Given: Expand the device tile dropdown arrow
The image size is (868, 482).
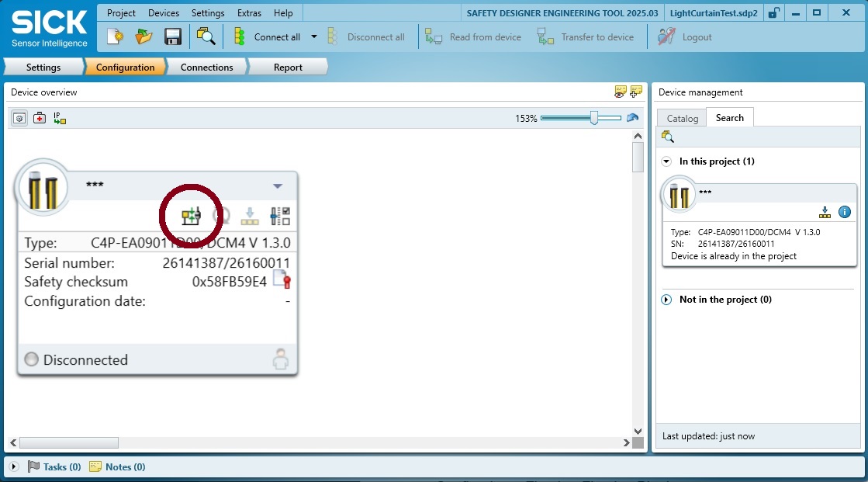Looking at the screenshot, I should coord(278,186).
